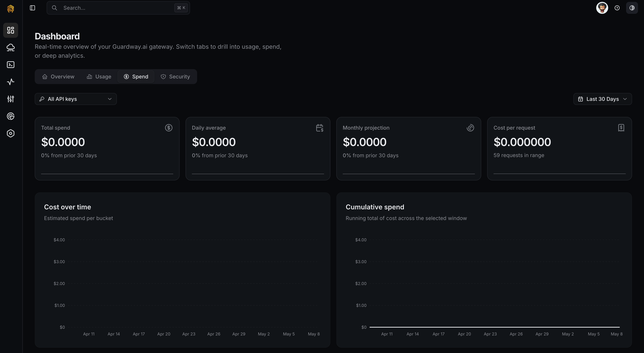
Task: Open the terminal console icon in sidebar
Action: tap(10, 65)
